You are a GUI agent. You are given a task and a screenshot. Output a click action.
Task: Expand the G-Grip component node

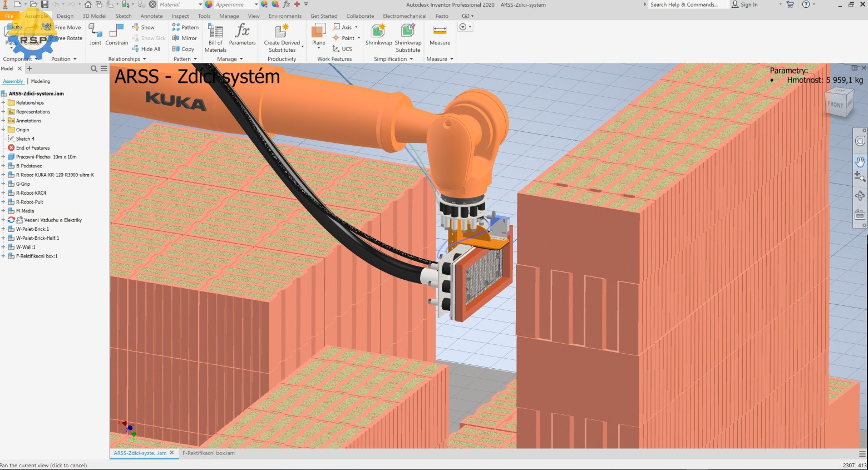coord(3,184)
